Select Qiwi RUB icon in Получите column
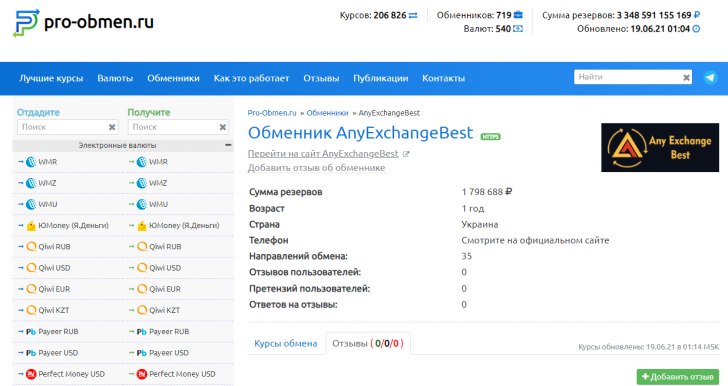The width and height of the screenshot is (728, 386). point(142,247)
